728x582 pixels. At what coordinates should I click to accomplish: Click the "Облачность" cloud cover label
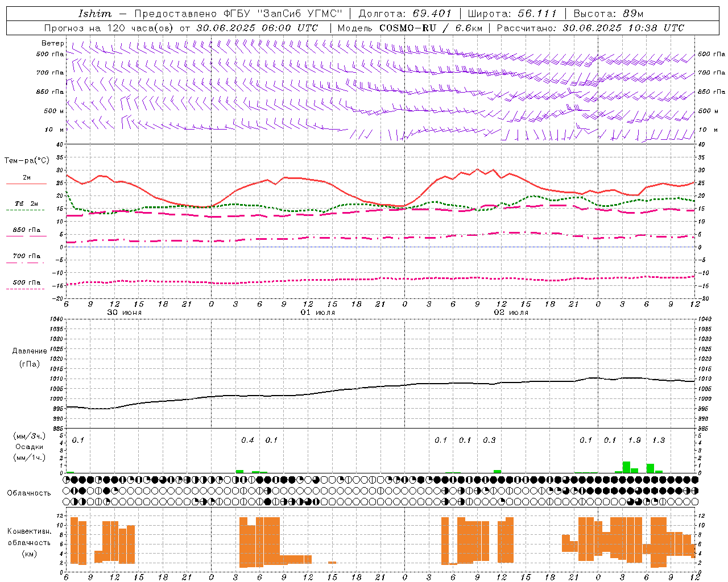(x=29, y=493)
